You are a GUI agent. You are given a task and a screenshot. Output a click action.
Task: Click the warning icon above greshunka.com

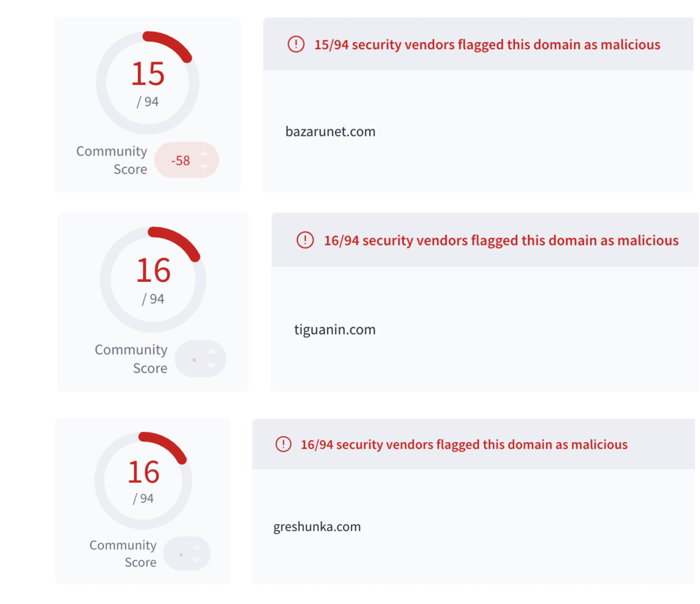pyautogui.click(x=283, y=444)
